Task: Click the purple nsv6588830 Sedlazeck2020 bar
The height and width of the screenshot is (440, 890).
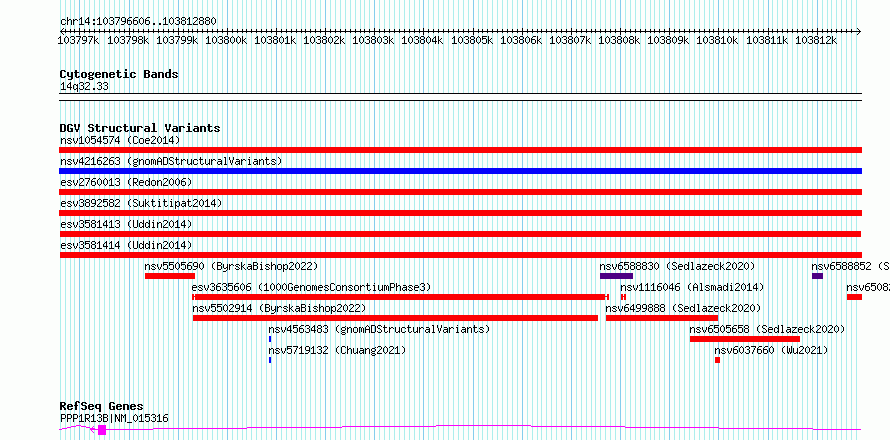Action: click(616, 276)
